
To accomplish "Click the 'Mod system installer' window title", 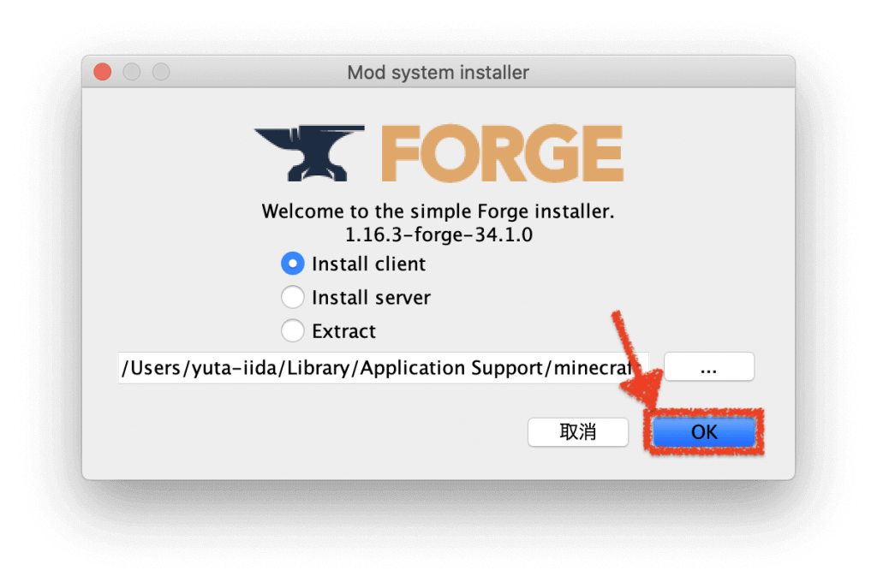I will coord(438,72).
